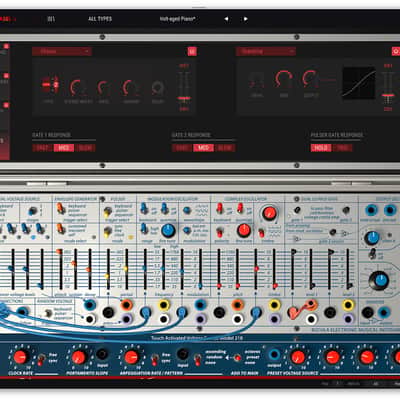Click the Clock Rate red knob

pos(20,357)
